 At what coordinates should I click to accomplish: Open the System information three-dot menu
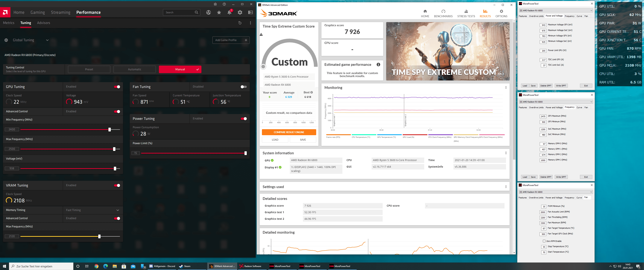(506, 153)
